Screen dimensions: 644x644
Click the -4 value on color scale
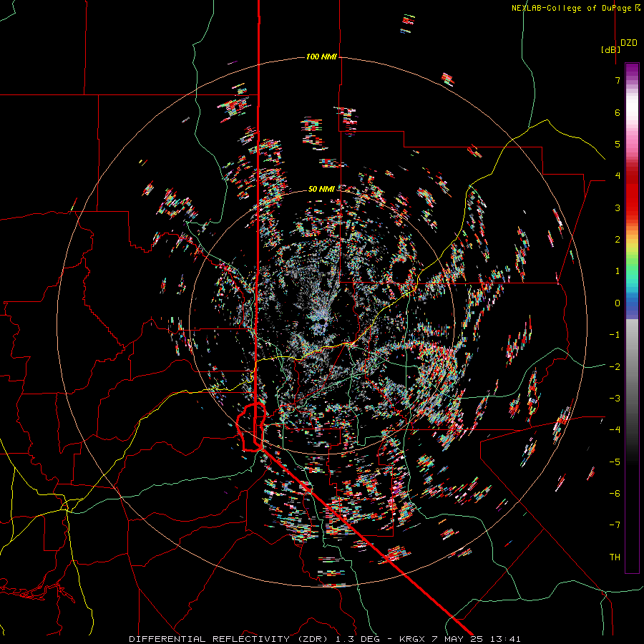coord(615,430)
